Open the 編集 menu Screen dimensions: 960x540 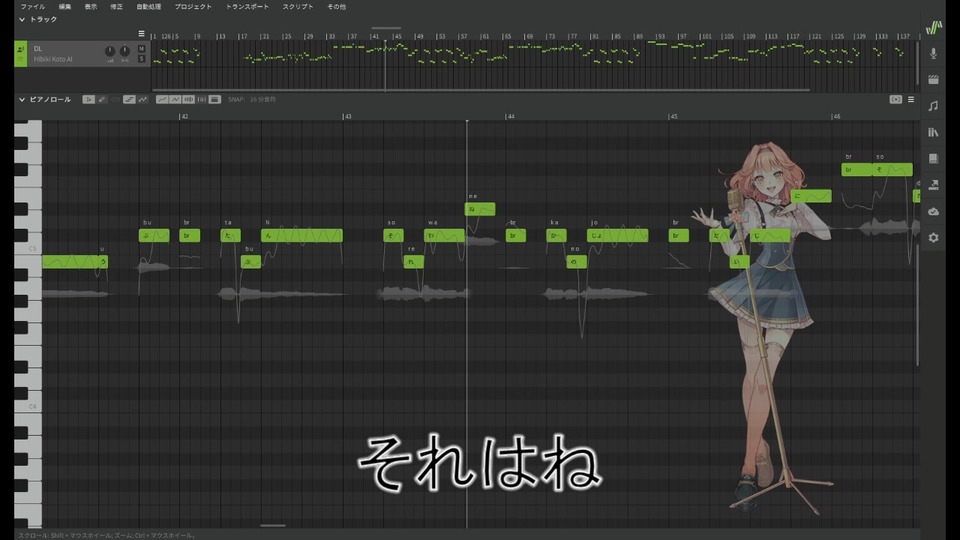65,7
